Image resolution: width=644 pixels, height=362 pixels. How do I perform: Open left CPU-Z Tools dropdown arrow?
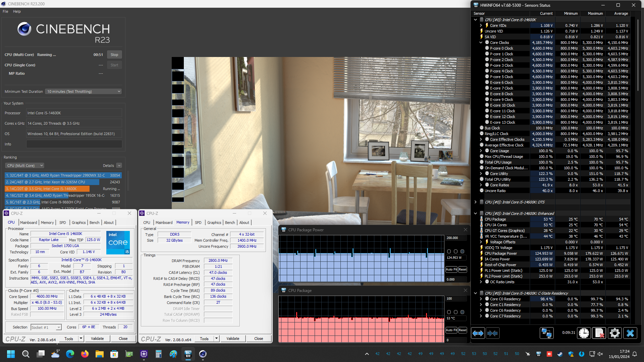81,339
